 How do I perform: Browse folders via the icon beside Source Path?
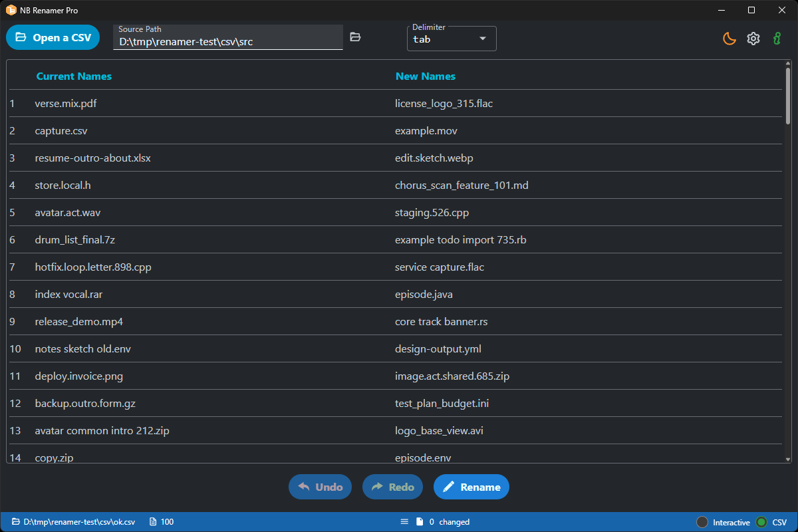tap(355, 37)
